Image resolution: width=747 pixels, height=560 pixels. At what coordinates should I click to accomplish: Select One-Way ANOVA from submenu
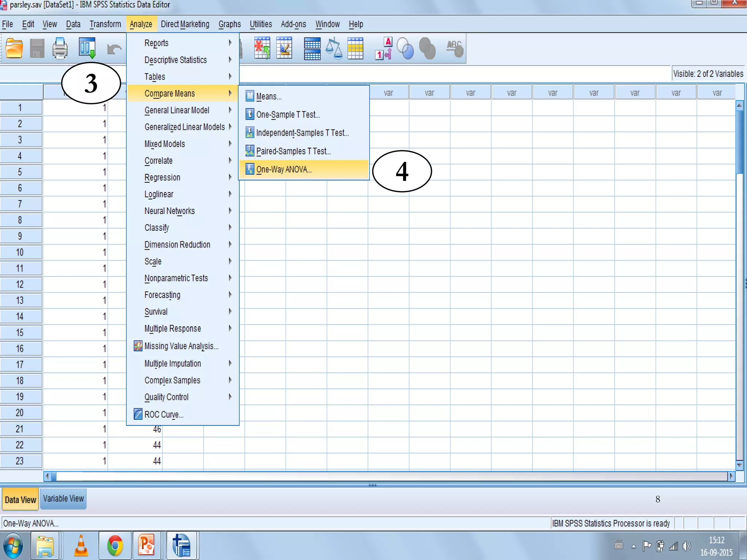click(284, 170)
